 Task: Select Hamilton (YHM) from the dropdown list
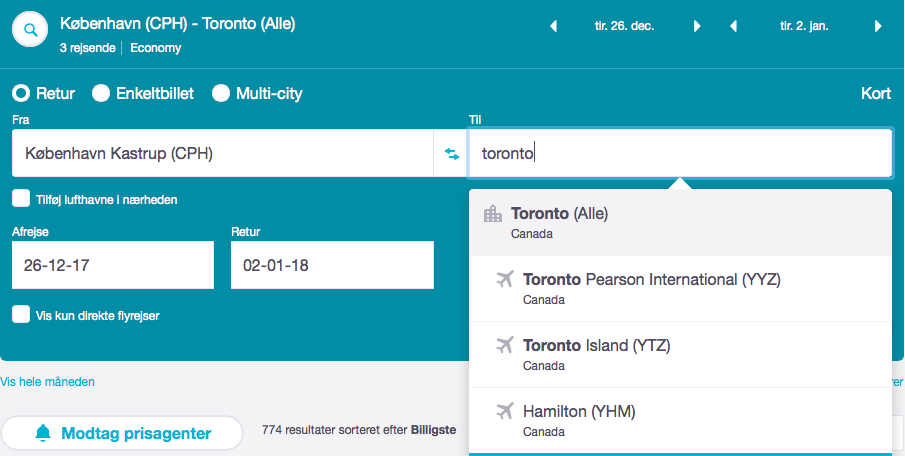pos(579,411)
